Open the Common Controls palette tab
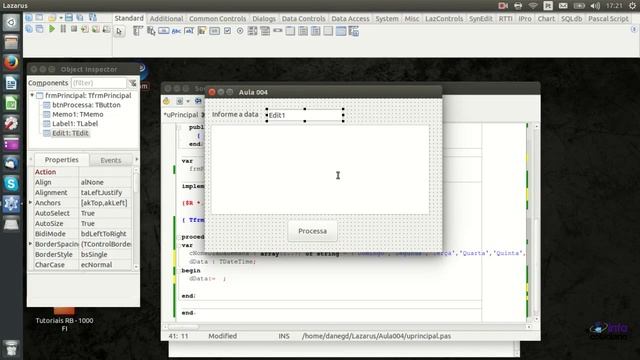 point(218,19)
